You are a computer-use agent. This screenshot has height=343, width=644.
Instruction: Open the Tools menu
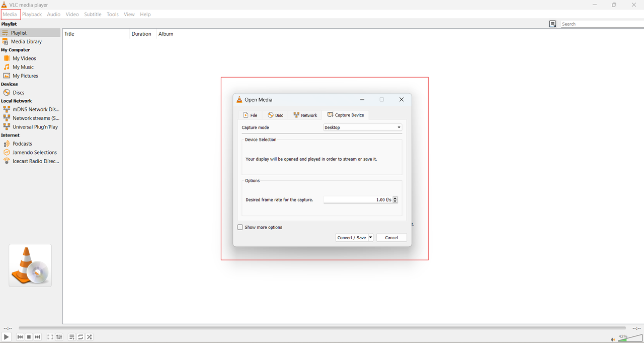tap(113, 14)
